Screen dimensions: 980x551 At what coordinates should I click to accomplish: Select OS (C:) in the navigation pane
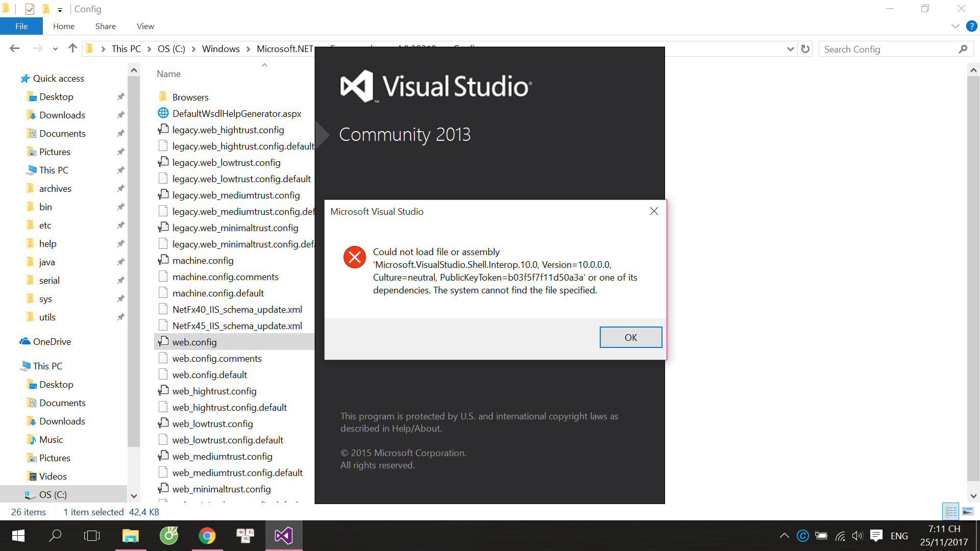pyautogui.click(x=53, y=494)
